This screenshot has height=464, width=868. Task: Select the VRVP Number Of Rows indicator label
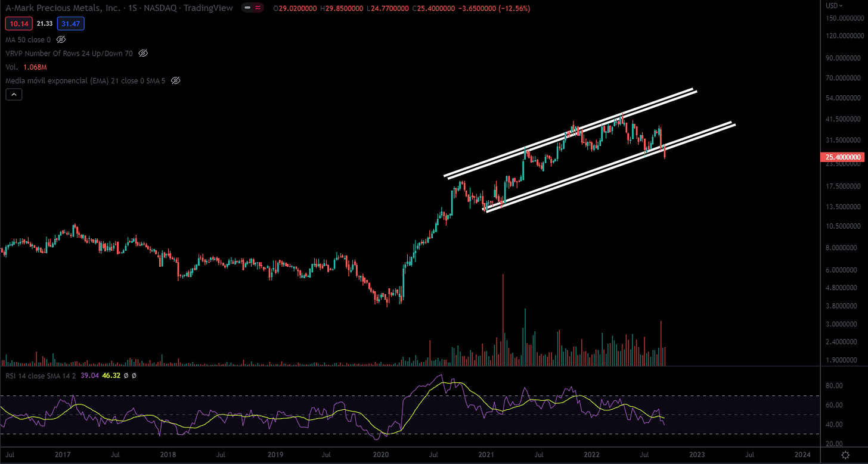(70, 54)
